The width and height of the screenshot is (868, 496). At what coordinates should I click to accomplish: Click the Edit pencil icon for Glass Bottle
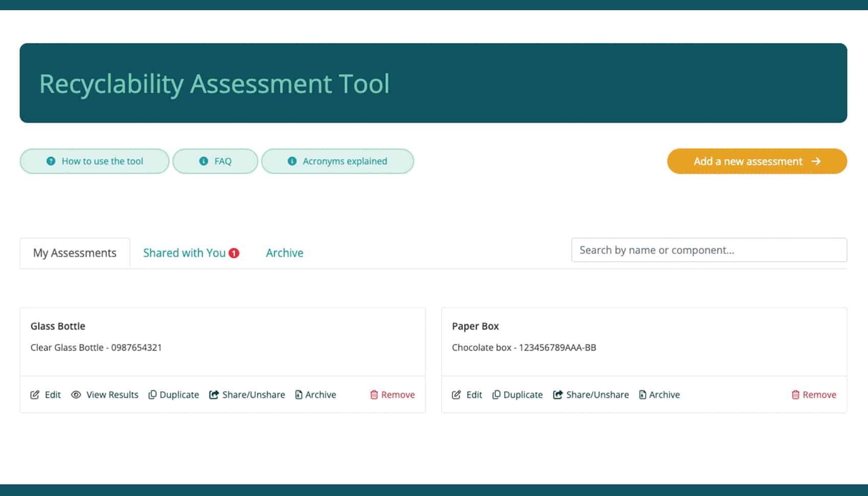pyautogui.click(x=35, y=394)
